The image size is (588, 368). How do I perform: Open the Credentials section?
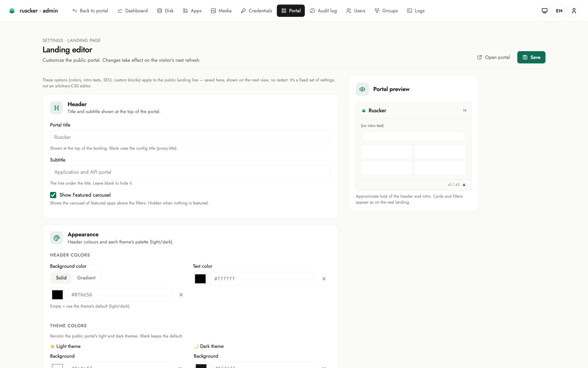[257, 11]
